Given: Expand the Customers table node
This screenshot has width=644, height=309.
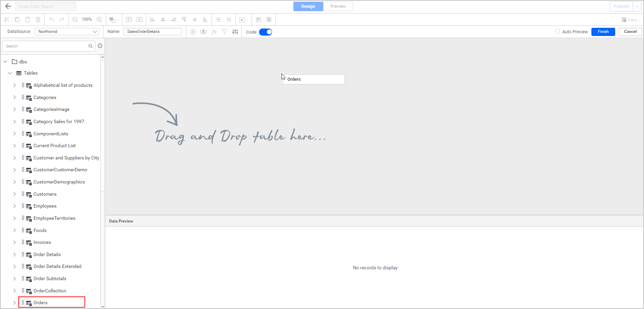Looking at the screenshot, I should click(x=15, y=194).
